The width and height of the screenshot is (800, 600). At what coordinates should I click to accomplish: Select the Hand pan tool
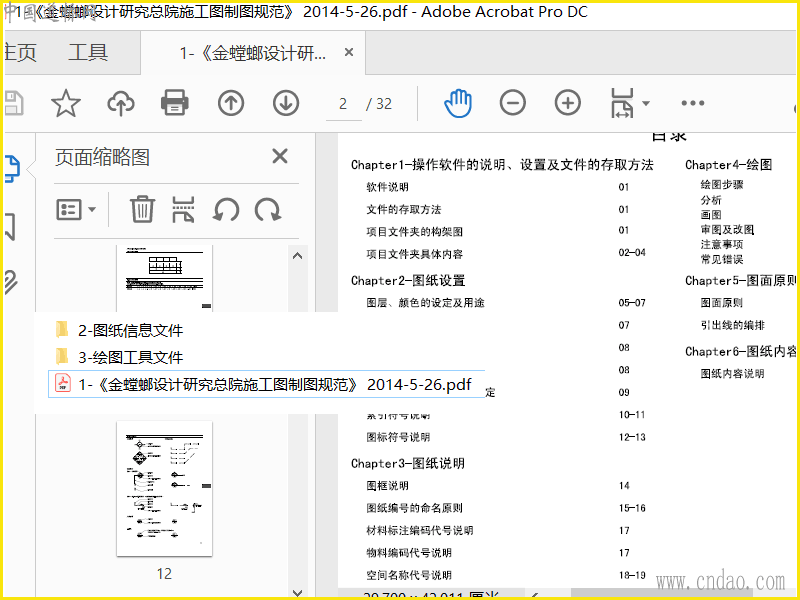458,104
